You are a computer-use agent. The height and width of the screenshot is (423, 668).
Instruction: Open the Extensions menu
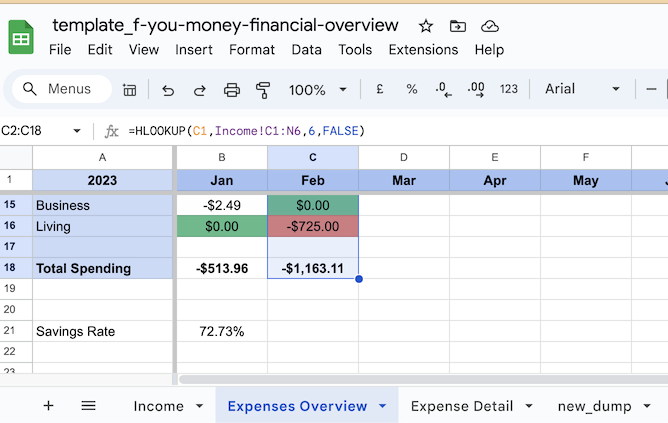pyautogui.click(x=423, y=50)
